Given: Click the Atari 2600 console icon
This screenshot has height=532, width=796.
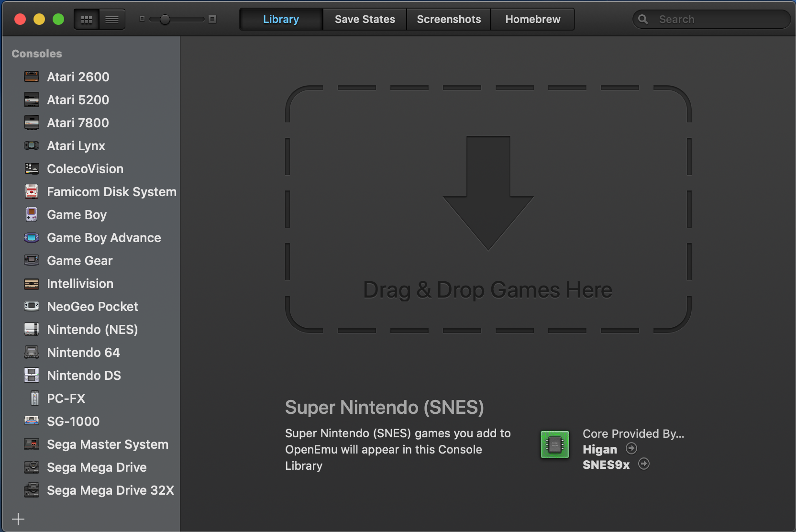Looking at the screenshot, I should click(x=32, y=77).
